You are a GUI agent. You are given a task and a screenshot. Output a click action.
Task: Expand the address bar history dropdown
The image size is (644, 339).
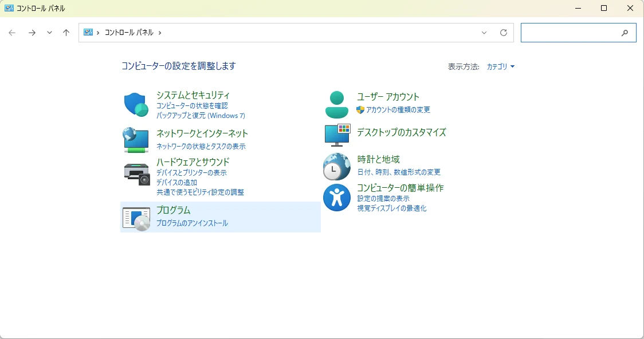pos(484,33)
